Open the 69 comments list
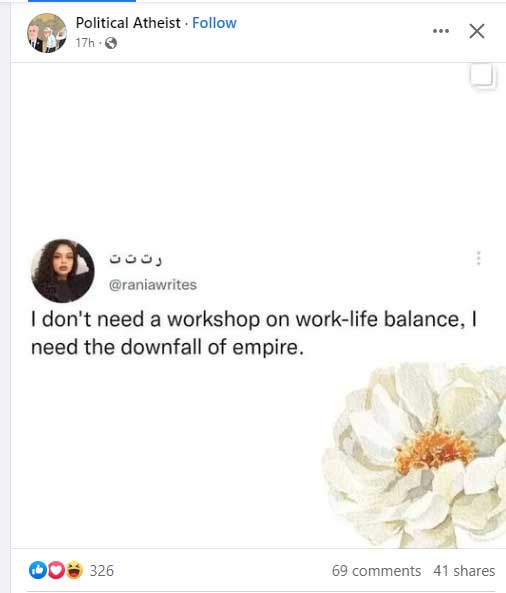Viewport: 506px width, 593px height. click(x=376, y=570)
